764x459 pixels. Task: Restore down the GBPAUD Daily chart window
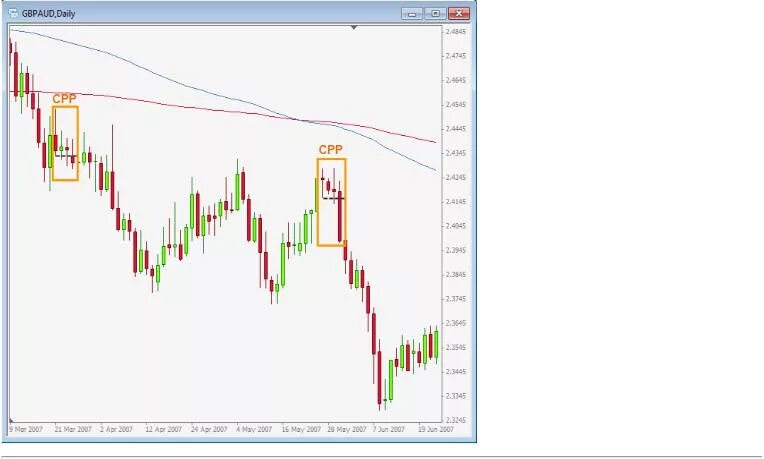(x=435, y=14)
